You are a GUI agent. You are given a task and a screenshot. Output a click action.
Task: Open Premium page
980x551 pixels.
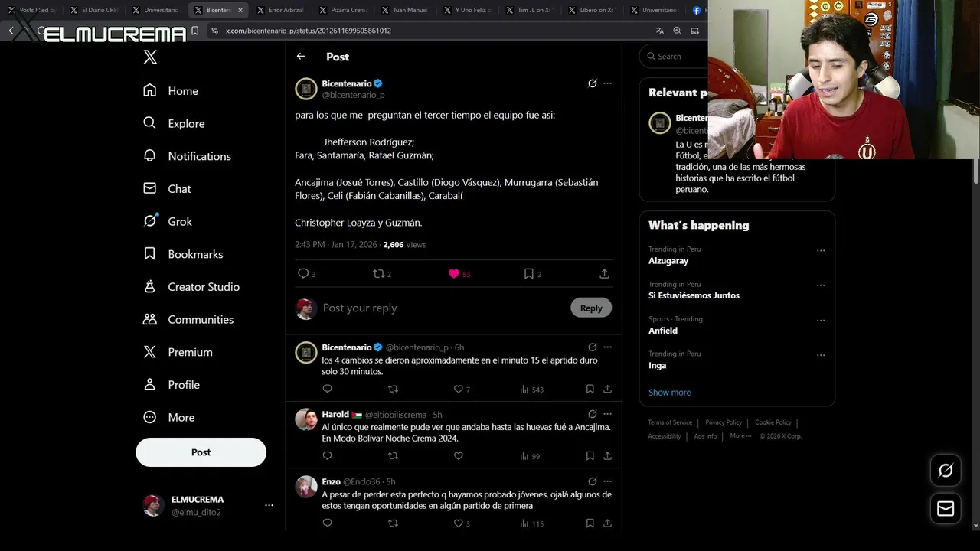click(178, 352)
